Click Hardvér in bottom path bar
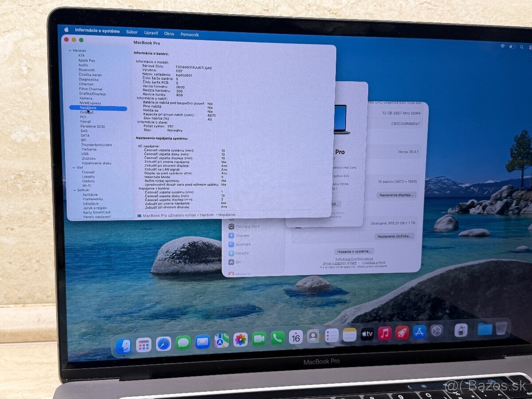The height and width of the screenshot is (399, 532). (x=207, y=215)
